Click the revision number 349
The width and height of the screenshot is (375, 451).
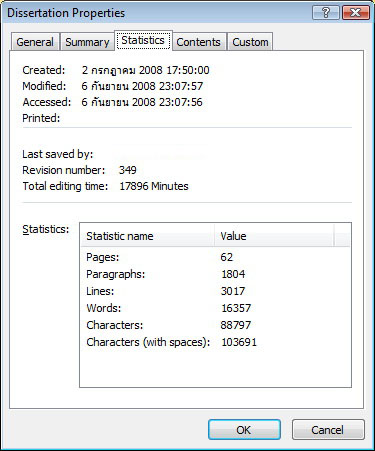(x=128, y=170)
